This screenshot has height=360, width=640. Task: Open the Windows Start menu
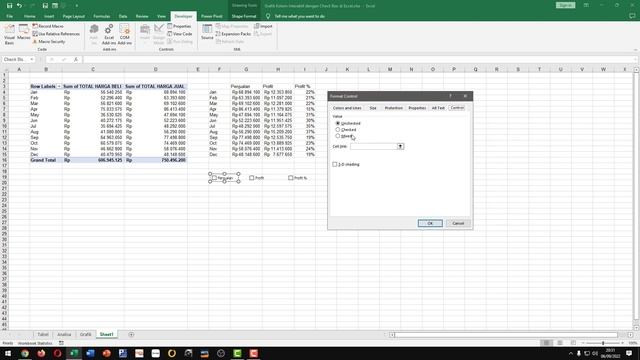[8, 353]
